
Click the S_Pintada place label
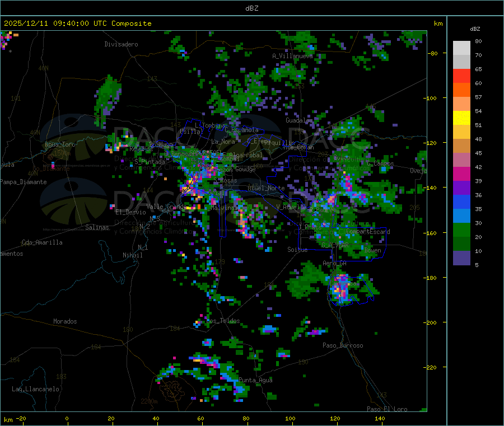(x=150, y=162)
